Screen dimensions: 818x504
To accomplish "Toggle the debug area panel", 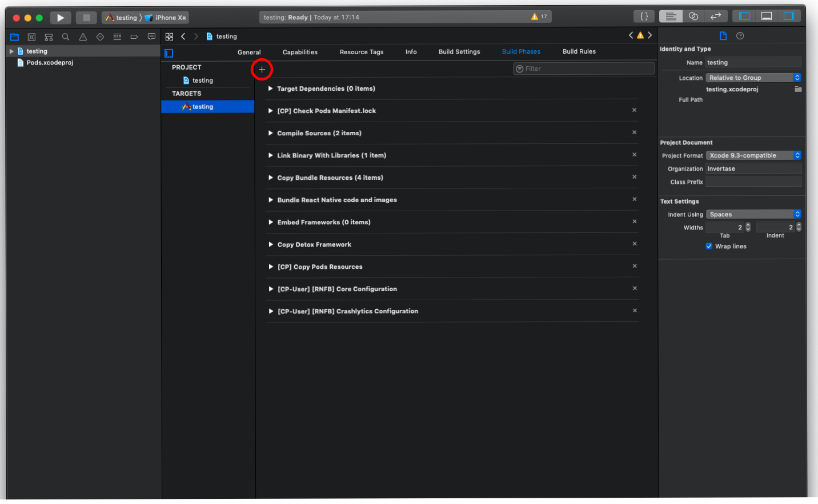I will [767, 17].
